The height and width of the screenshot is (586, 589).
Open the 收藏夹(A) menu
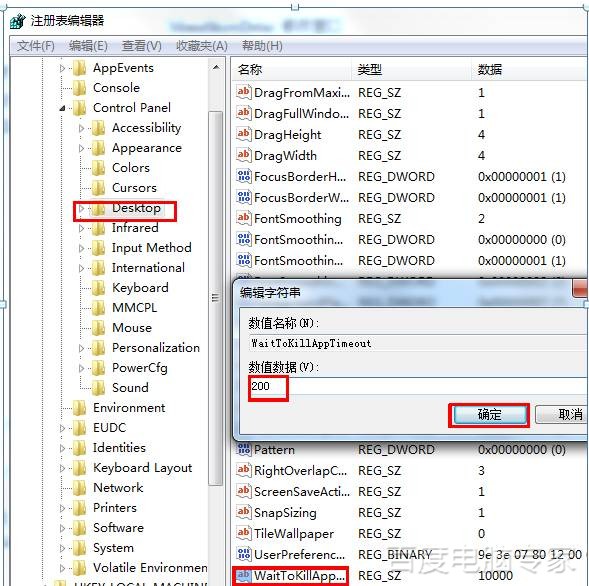click(202, 46)
